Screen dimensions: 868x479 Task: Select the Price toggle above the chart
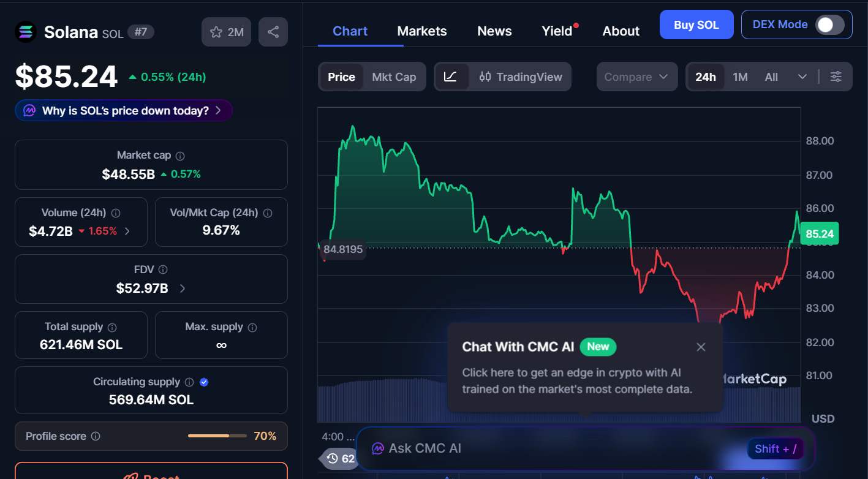point(341,77)
